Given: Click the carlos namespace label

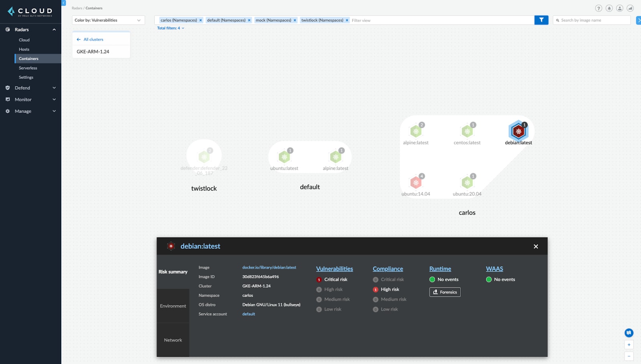Looking at the screenshot, I should pos(467,213).
